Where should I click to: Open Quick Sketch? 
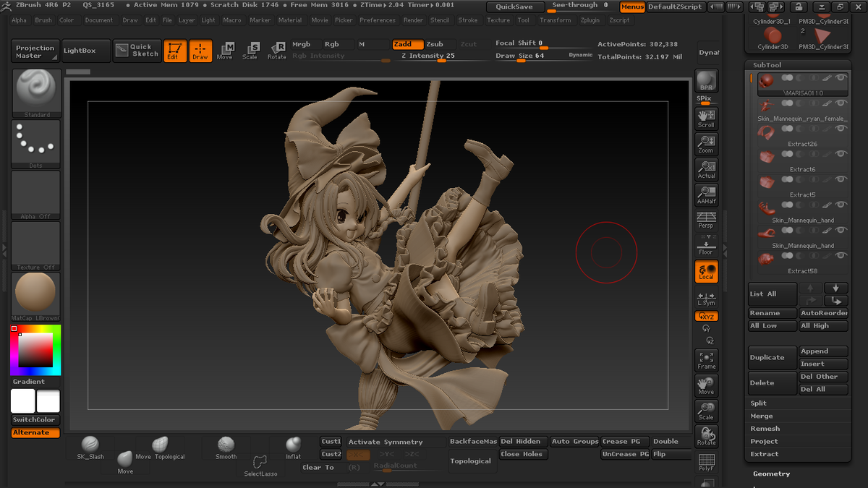[x=137, y=51]
